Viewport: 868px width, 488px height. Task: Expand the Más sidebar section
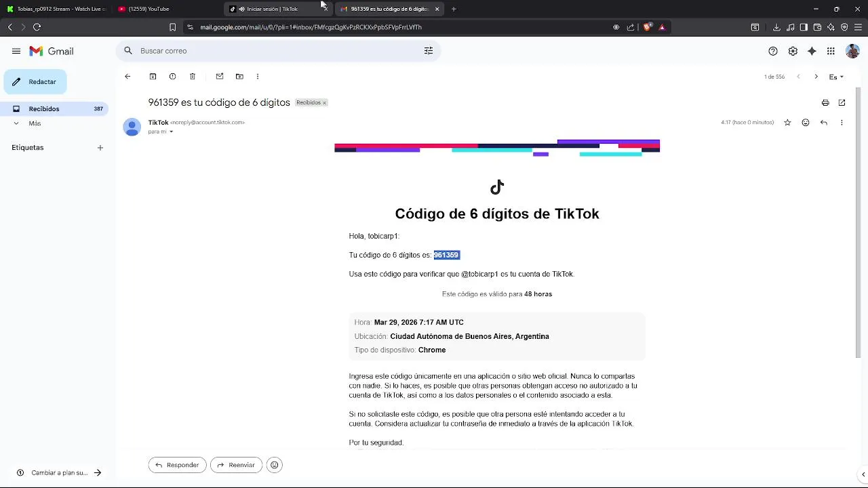tap(35, 123)
